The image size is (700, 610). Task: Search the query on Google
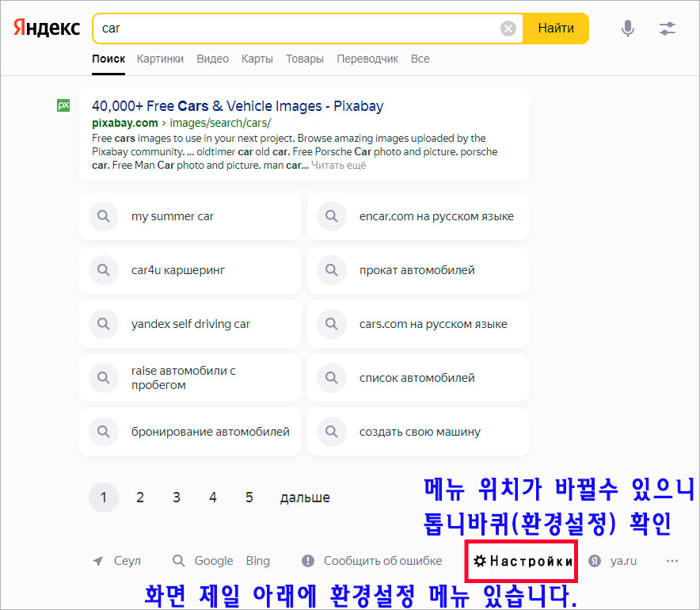pyautogui.click(x=214, y=561)
